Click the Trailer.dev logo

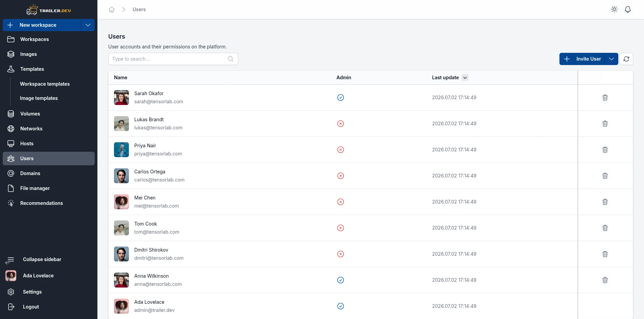click(x=49, y=10)
